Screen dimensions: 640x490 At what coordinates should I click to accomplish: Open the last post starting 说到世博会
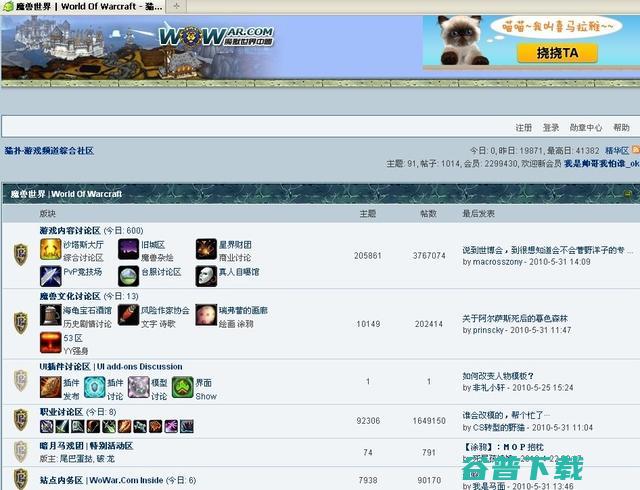click(547, 250)
